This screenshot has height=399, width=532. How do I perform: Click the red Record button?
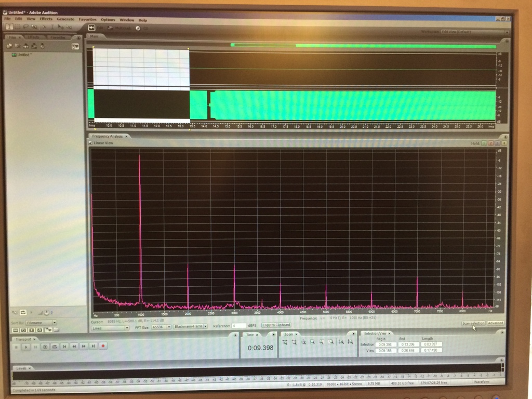coord(103,346)
